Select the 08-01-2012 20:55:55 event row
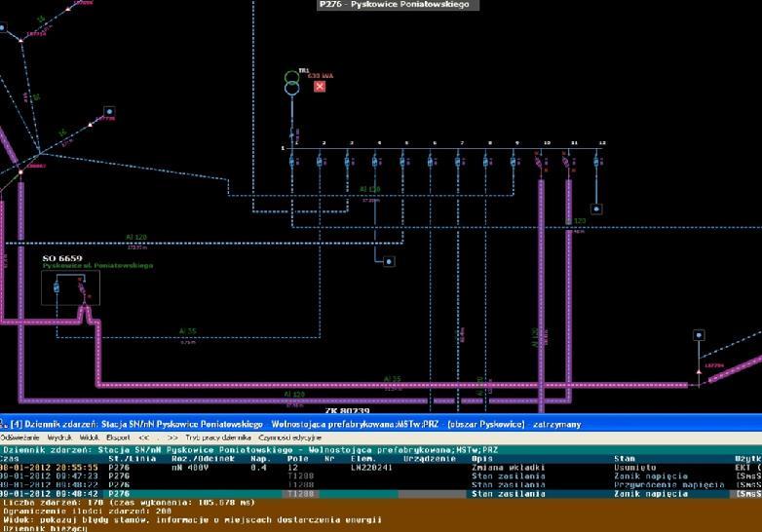This screenshot has height=532, width=762. [381, 468]
